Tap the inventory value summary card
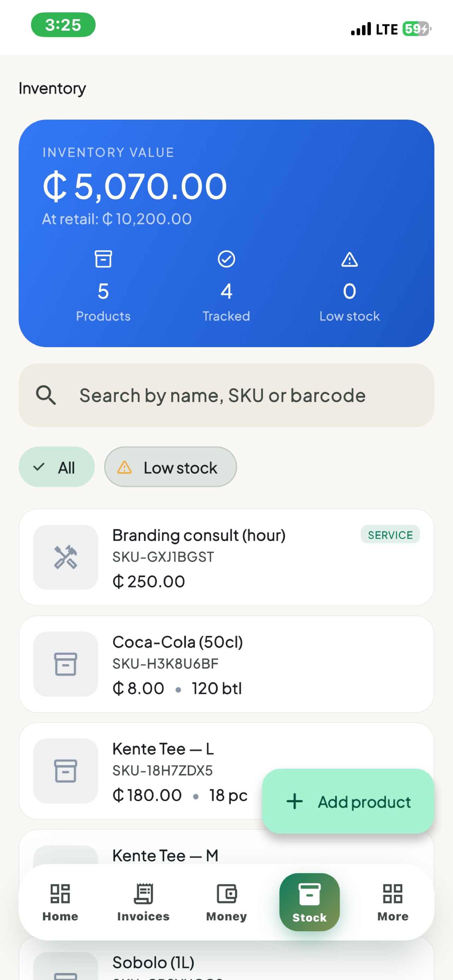The width and height of the screenshot is (453, 980). point(227,233)
